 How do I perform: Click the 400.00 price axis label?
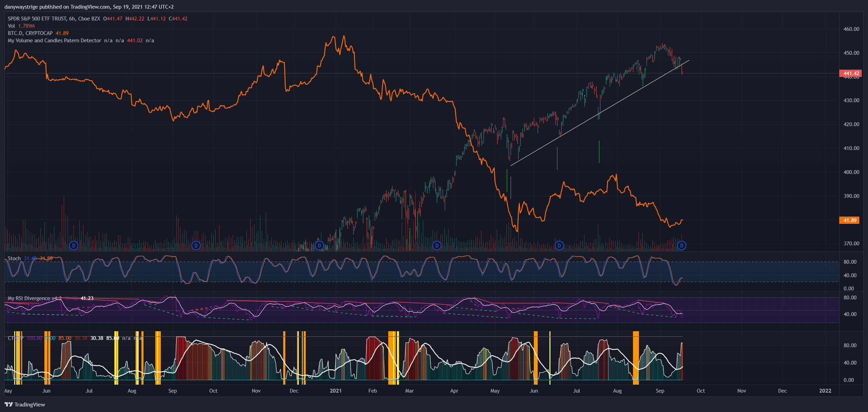[851, 172]
